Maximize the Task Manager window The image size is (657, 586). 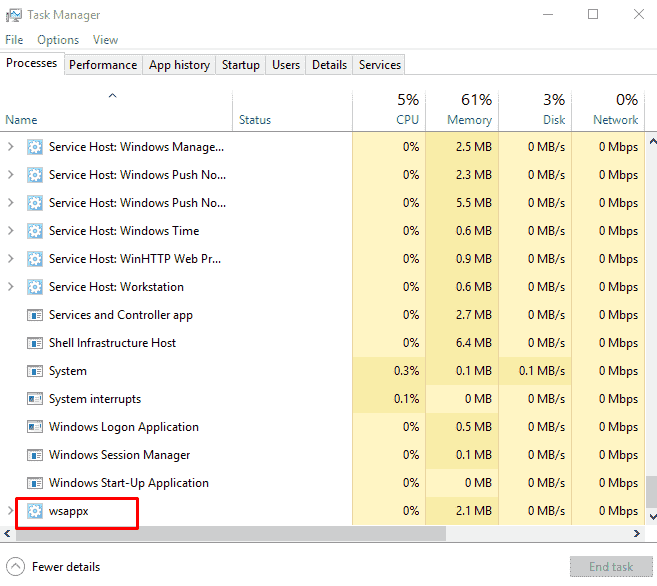point(593,15)
